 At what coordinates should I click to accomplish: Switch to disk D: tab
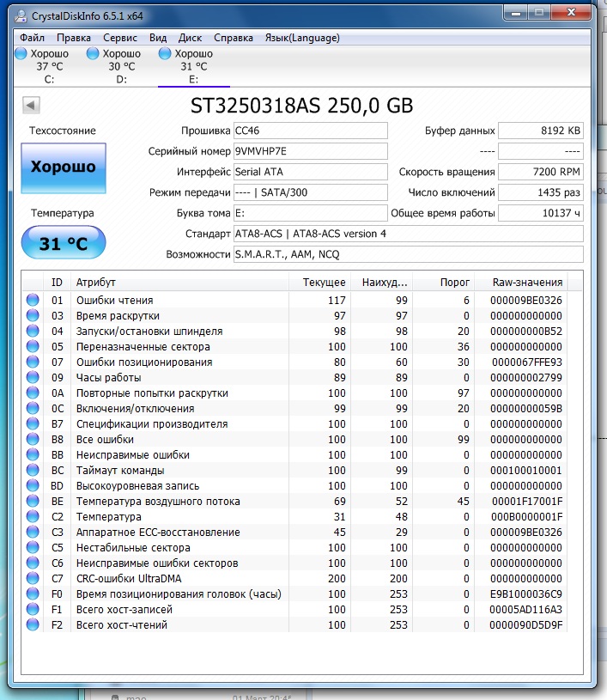point(121,66)
